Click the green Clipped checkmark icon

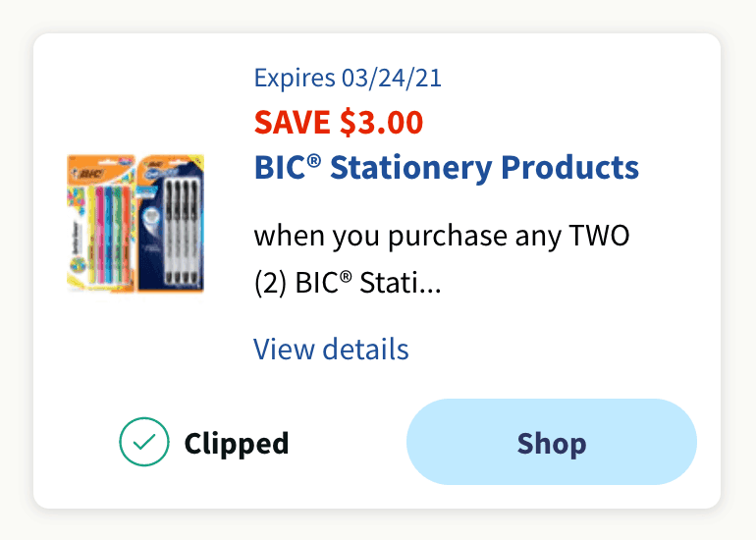click(144, 444)
